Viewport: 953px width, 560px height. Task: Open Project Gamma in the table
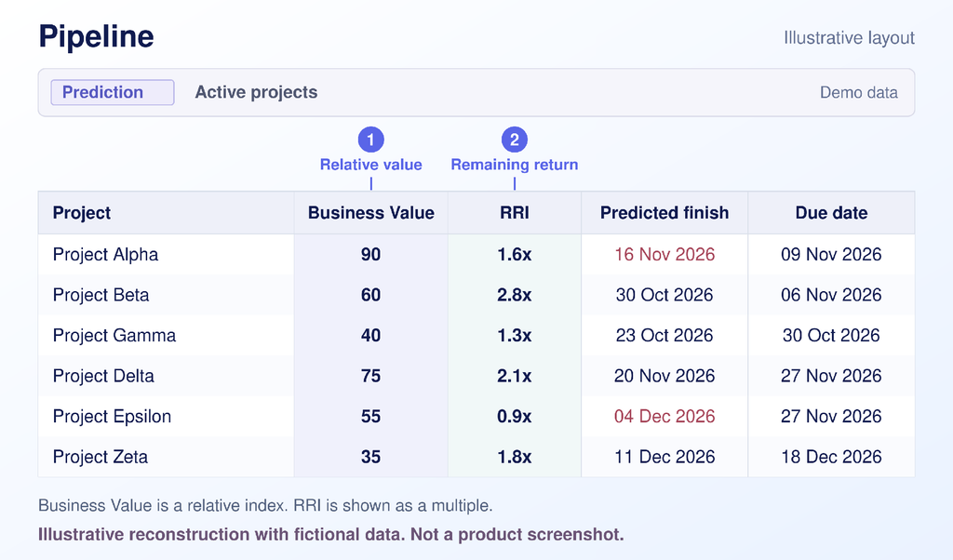[x=114, y=335]
